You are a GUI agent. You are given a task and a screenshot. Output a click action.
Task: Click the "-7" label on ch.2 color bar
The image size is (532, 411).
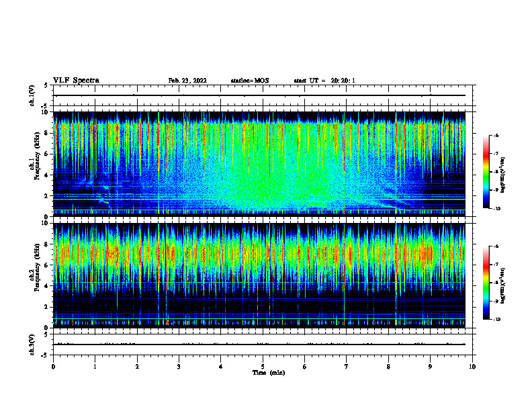[496, 265]
